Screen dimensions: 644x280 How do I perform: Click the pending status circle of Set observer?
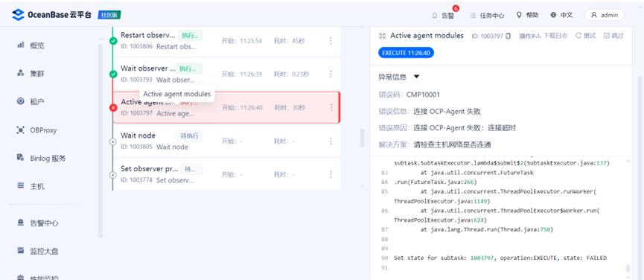pos(113,174)
